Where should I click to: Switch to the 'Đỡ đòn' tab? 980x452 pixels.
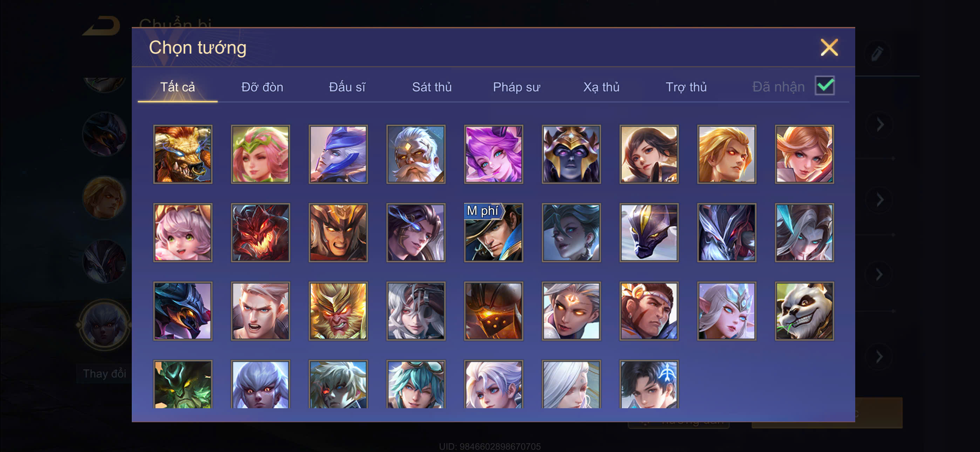(262, 87)
